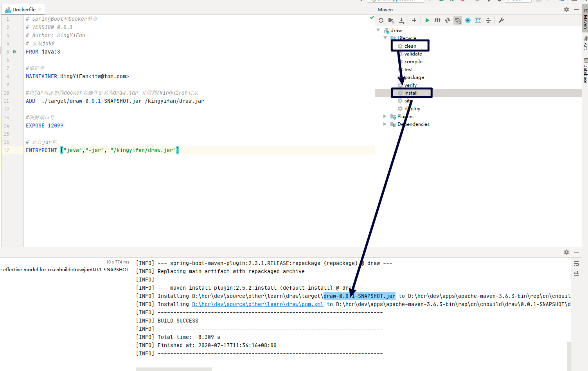The height and width of the screenshot is (371, 588).
Task: Click the ADD draw-0.0.1-SNAPSHOT.jar line
Action: click(115, 101)
